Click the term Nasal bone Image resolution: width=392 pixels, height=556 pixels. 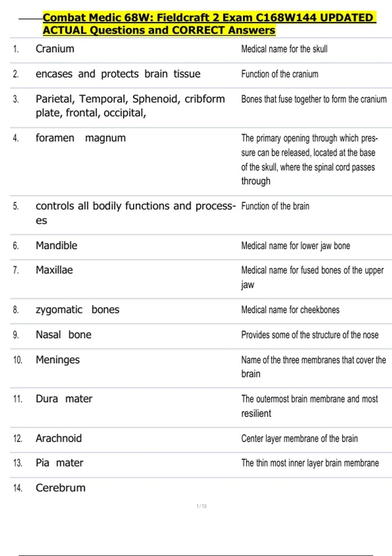[x=63, y=335]
